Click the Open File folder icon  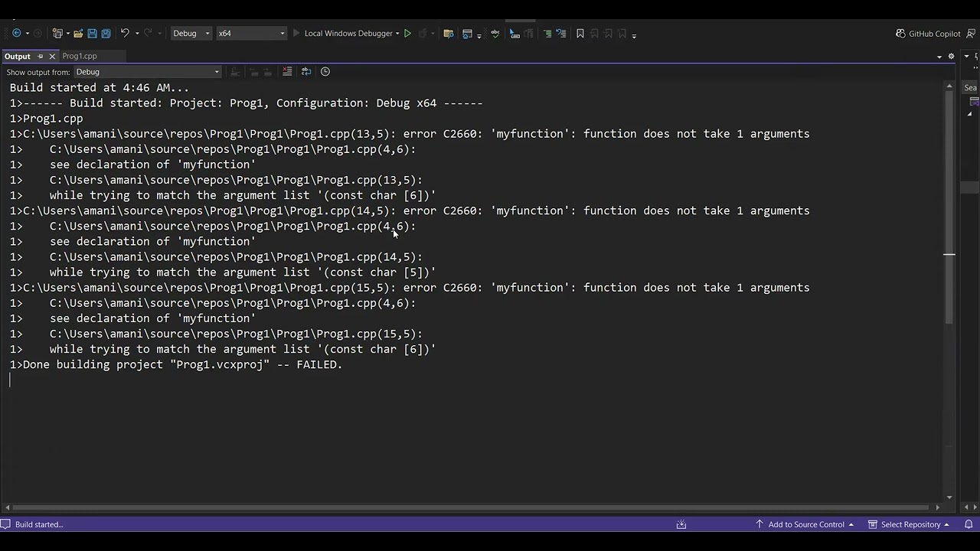coord(78,34)
